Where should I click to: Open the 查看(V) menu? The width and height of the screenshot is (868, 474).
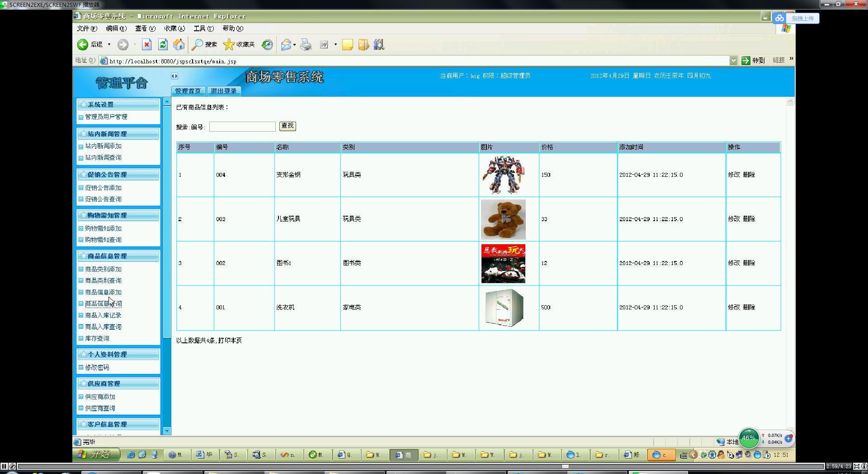coord(145,28)
